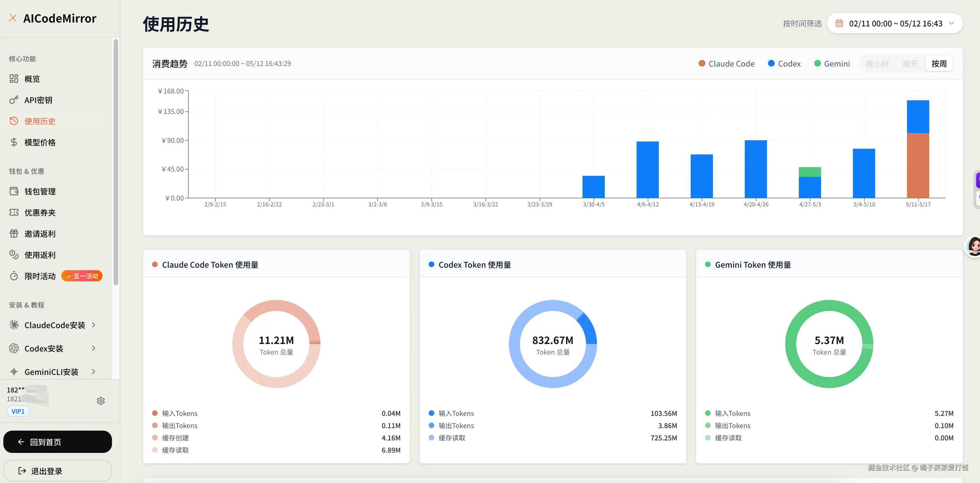The width and height of the screenshot is (980, 483).
Task: Click the 103.56M 输入Tokens value
Action: click(x=664, y=413)
